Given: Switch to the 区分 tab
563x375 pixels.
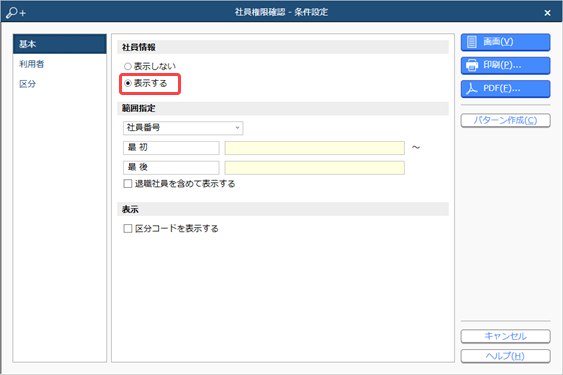Looking at the screenshot, I should tap(60, 84).
